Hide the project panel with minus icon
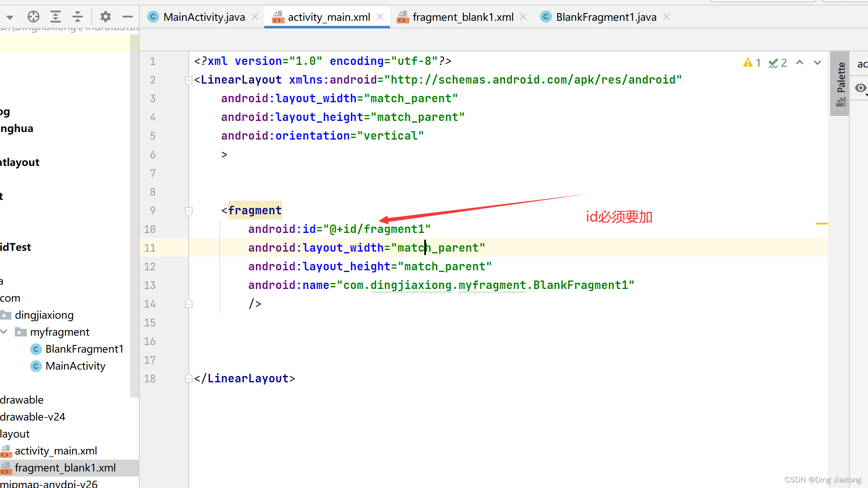The height and width of the screenshot is (488, 868). pos(127,17)
